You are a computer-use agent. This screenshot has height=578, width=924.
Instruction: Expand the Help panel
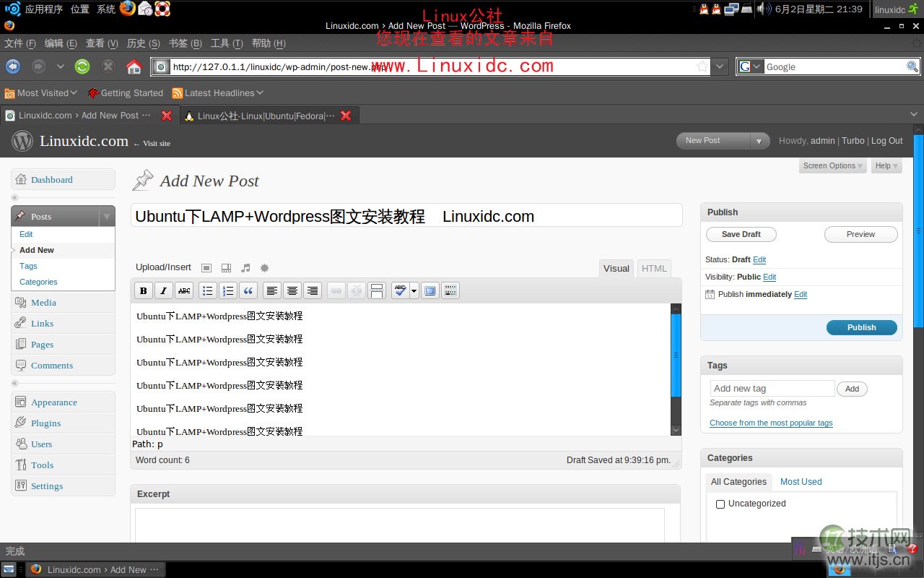pos(886,165)
